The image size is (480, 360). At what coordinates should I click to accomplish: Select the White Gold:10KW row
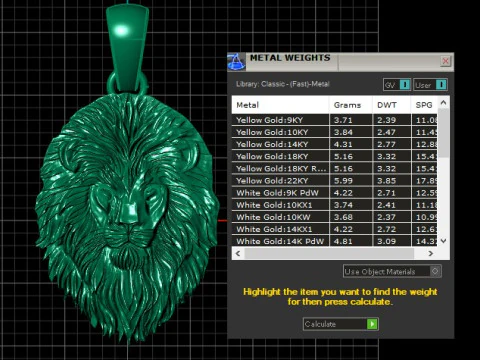click(334, 217)
